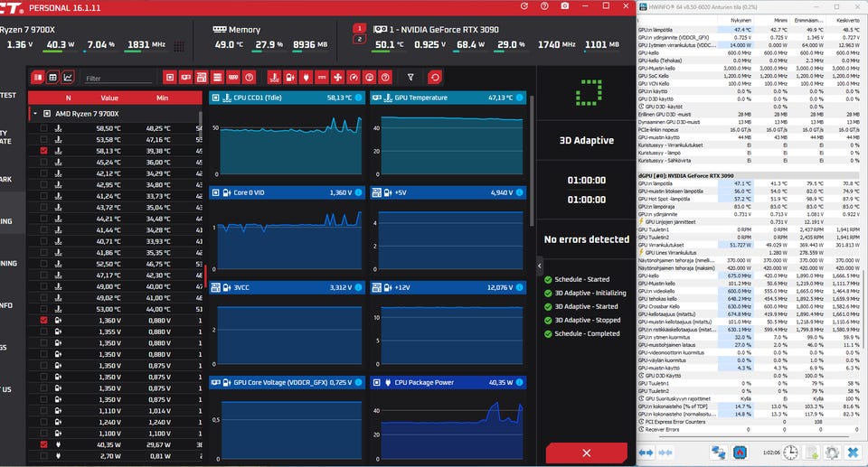Expand HWiNFO Receiver Errors row
868x467 pixels.
[642, 429]
